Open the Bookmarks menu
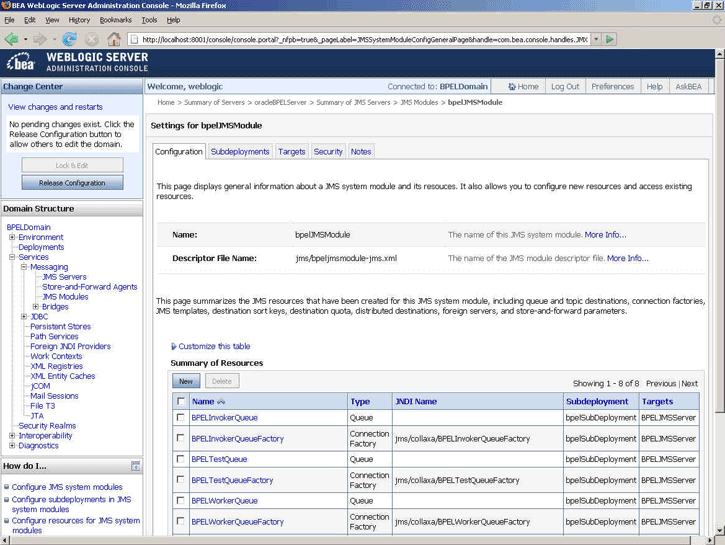The width and height of the screenshot is (725, 545). click(x=116, y=20)
